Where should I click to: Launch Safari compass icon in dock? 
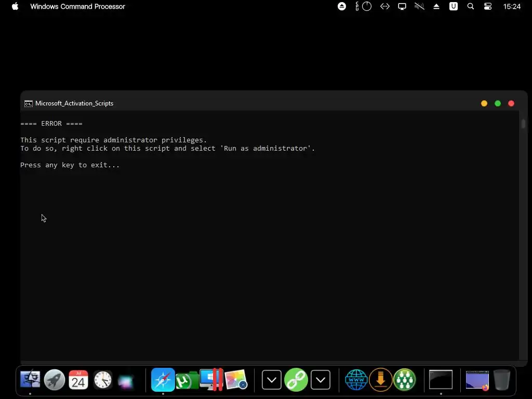(x=163, y=380)
